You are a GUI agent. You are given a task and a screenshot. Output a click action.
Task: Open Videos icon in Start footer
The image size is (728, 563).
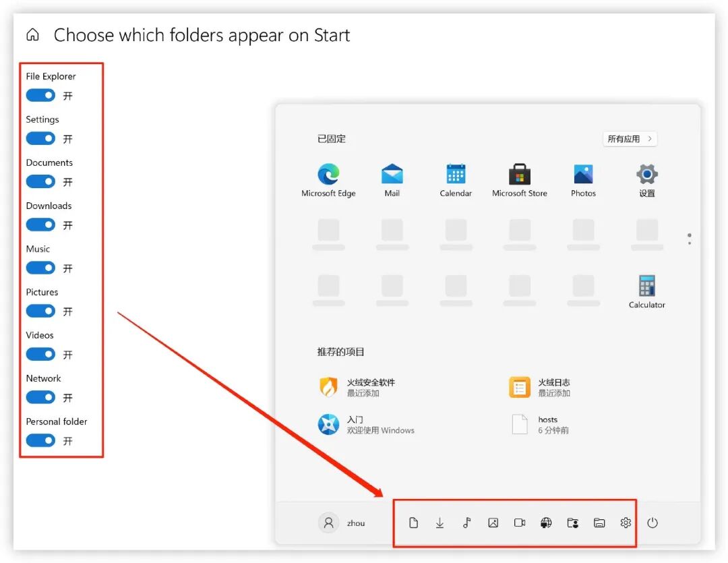click(520, 523)
